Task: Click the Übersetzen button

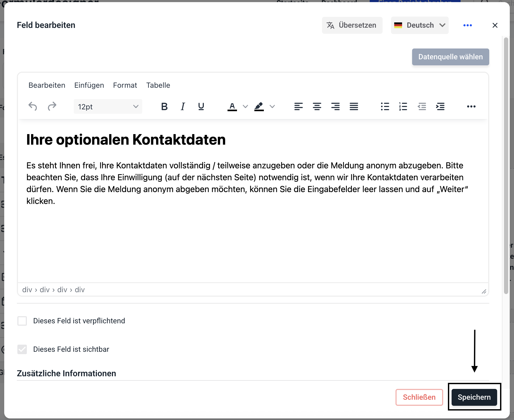Action: (x=352, y=25)
